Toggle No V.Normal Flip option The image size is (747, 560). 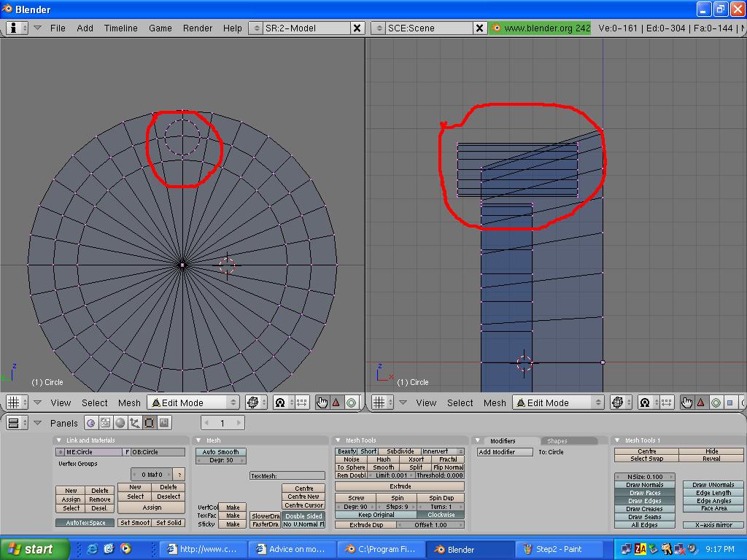(303, 524)
